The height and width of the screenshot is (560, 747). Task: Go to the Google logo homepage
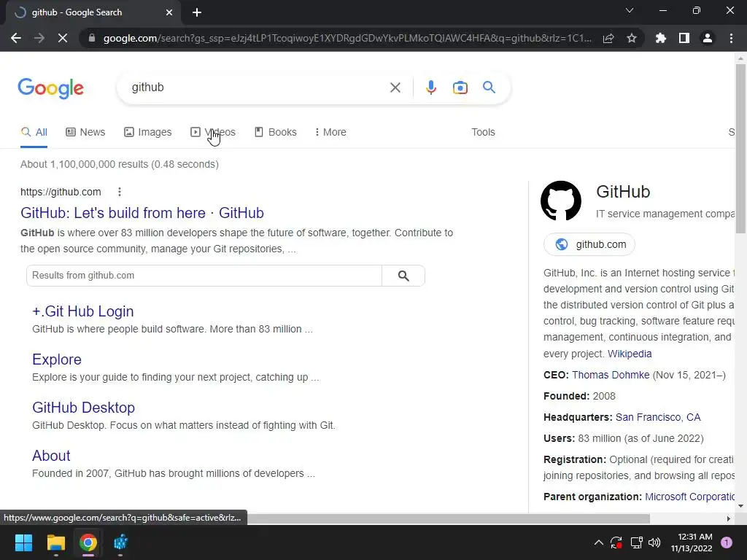click(50, 88)
